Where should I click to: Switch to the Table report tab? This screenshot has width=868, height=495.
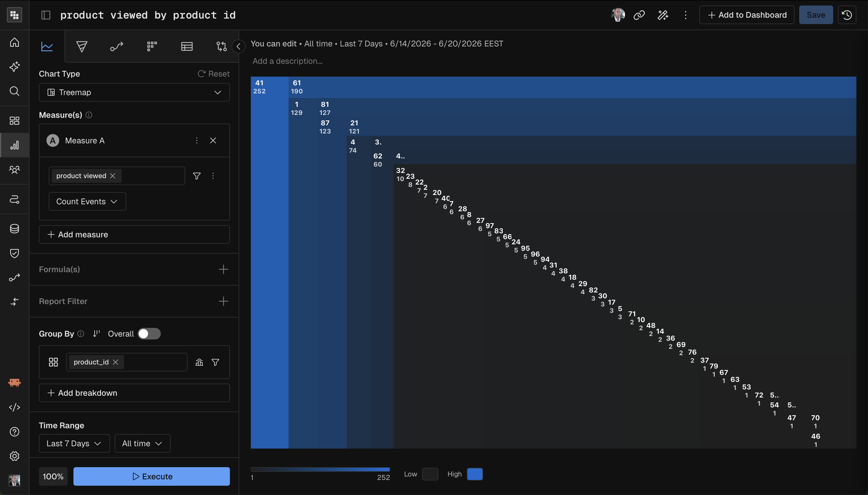187,46
